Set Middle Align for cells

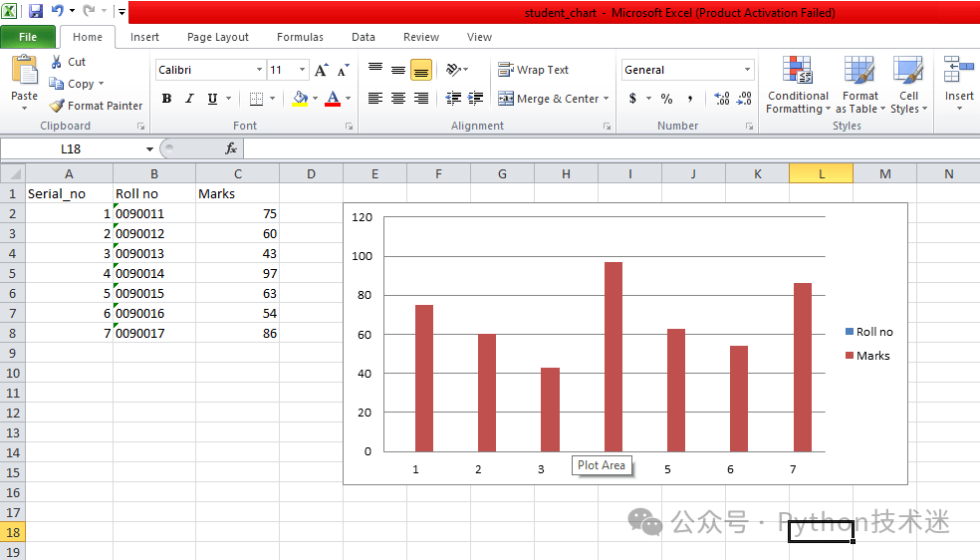pos(398,70)
